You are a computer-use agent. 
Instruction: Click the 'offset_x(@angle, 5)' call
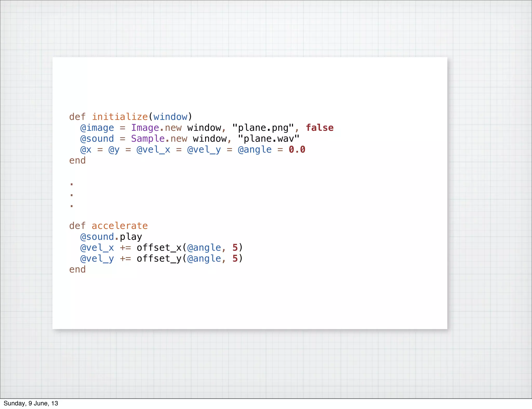click(x=190, y=248)
